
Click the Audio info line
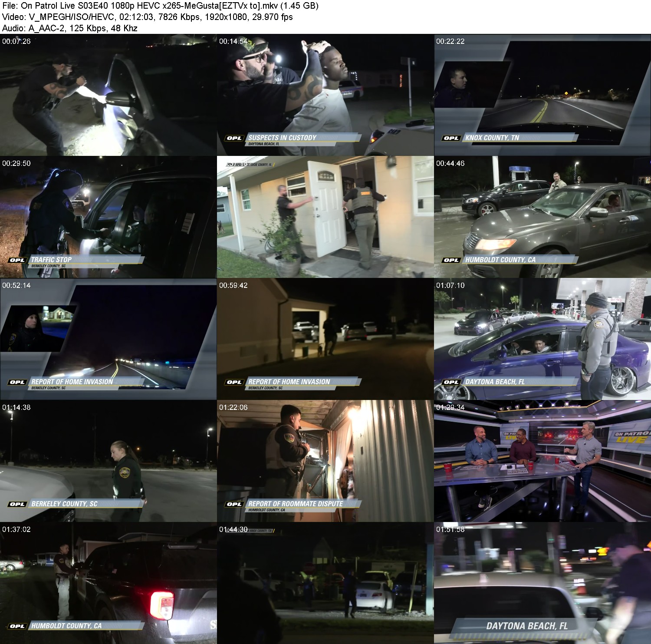[70, 28]
